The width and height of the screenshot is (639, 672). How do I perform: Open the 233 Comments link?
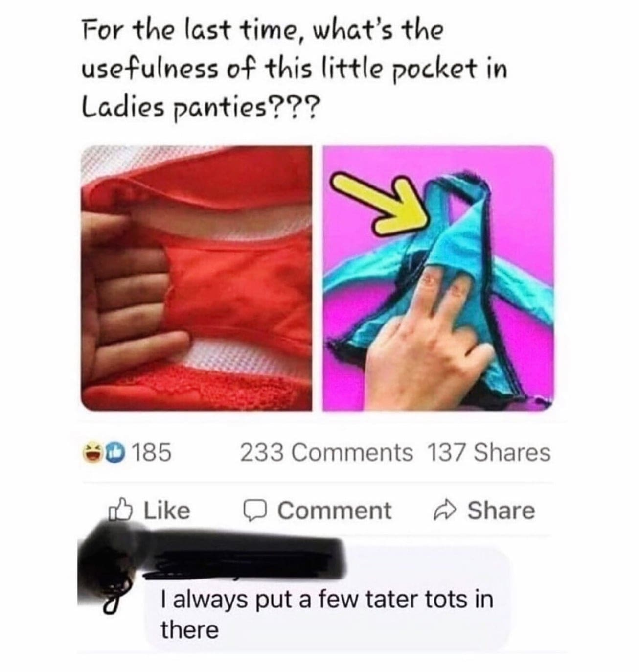326,452
